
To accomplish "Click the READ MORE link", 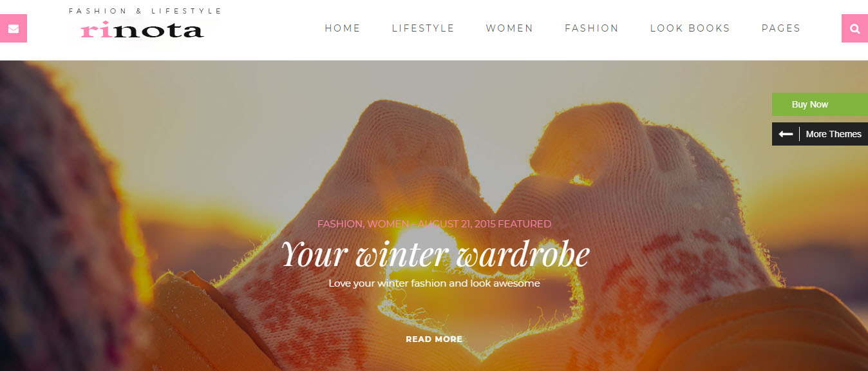I will (x=434, y=339).
